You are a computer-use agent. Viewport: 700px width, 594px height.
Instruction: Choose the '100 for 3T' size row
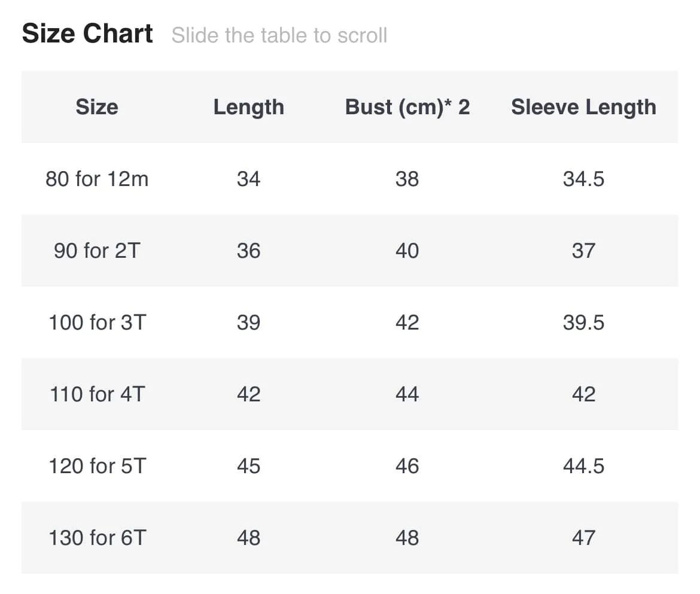click(x=349, y=322)
